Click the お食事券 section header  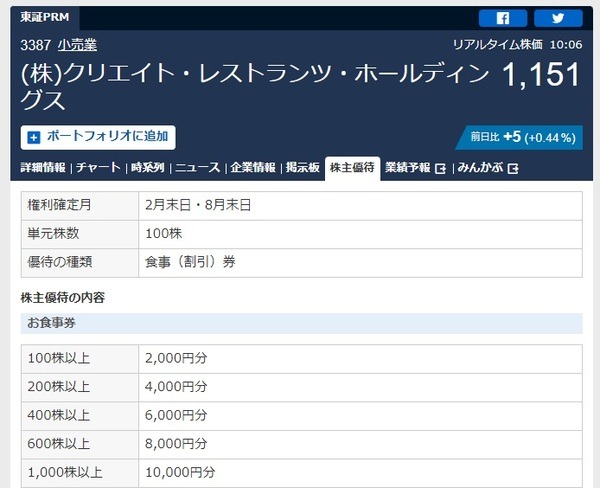click(302, 323)
